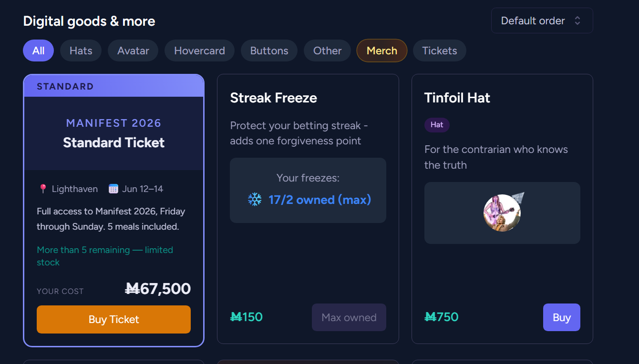Click the 17/2 owned freezes text

319,200
